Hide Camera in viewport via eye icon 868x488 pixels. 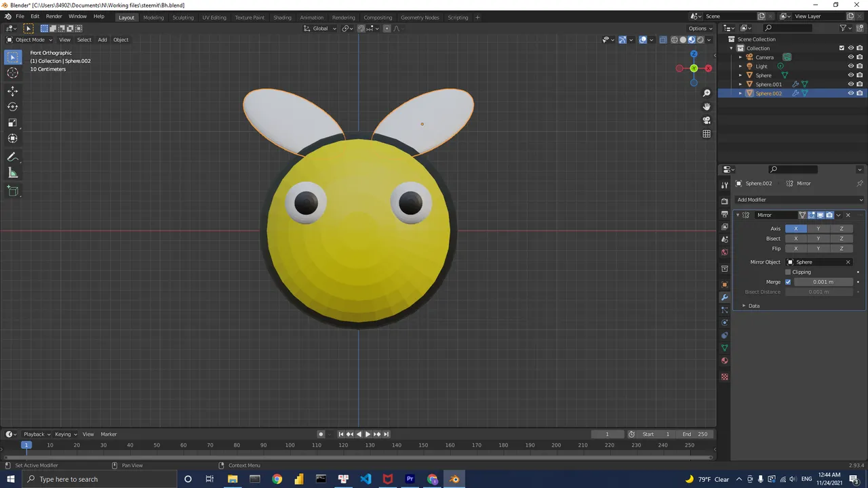tap(851, 57)
